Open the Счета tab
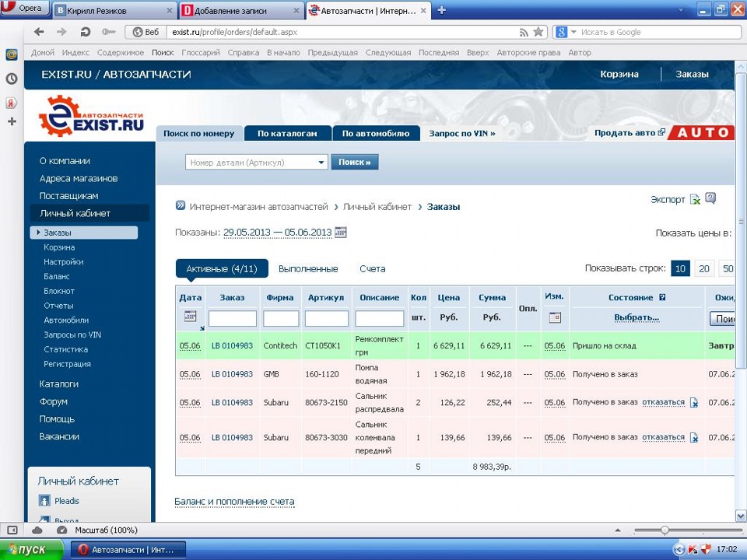 373,269
